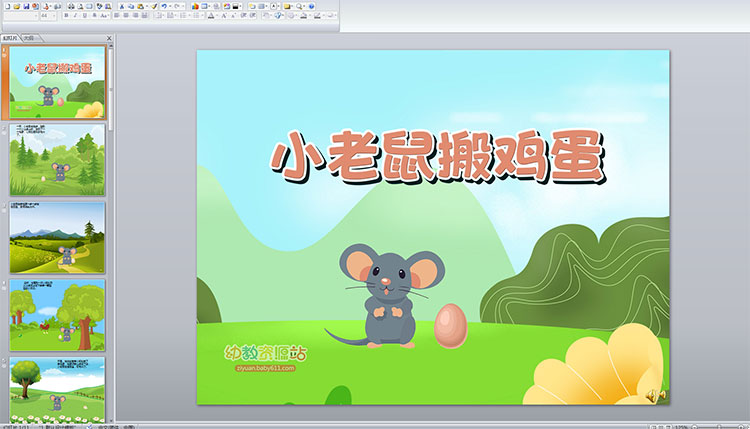750x429 pixels.
Task: Select slide 2 forest mouse thumbnail
Action: [x=57, y=160]
